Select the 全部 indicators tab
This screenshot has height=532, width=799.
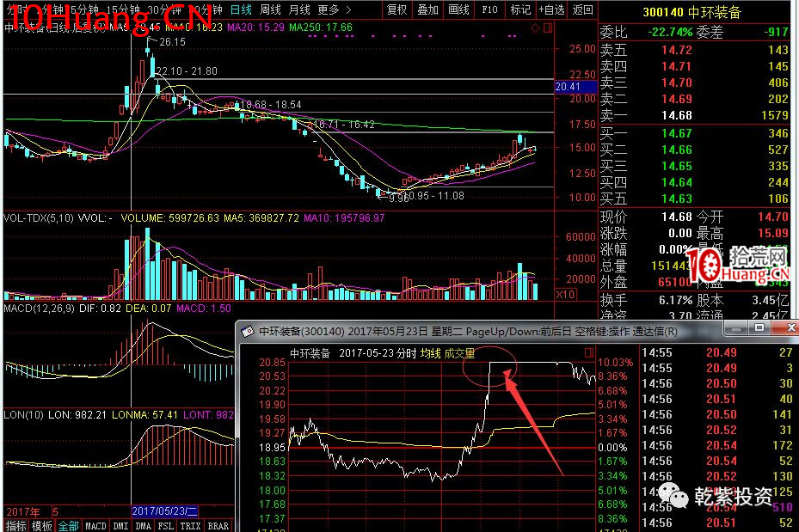pos(68,526)
